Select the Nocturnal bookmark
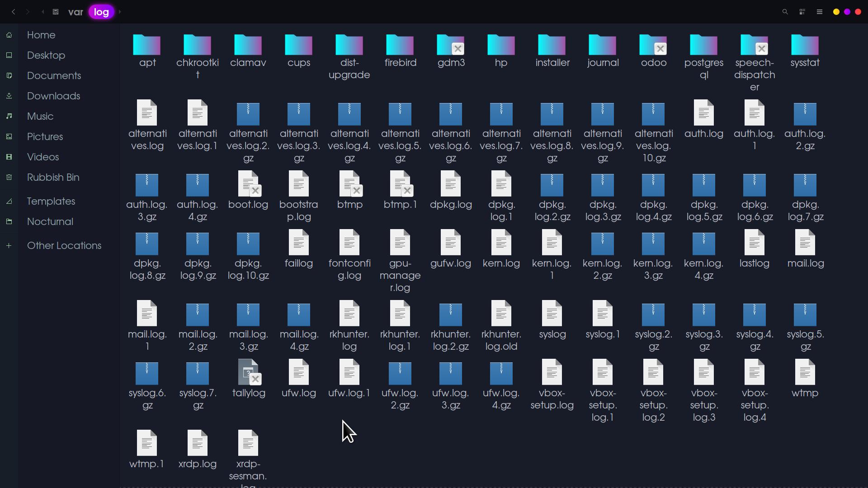Viewport: 868px width, 488px height. coord(50,221)
